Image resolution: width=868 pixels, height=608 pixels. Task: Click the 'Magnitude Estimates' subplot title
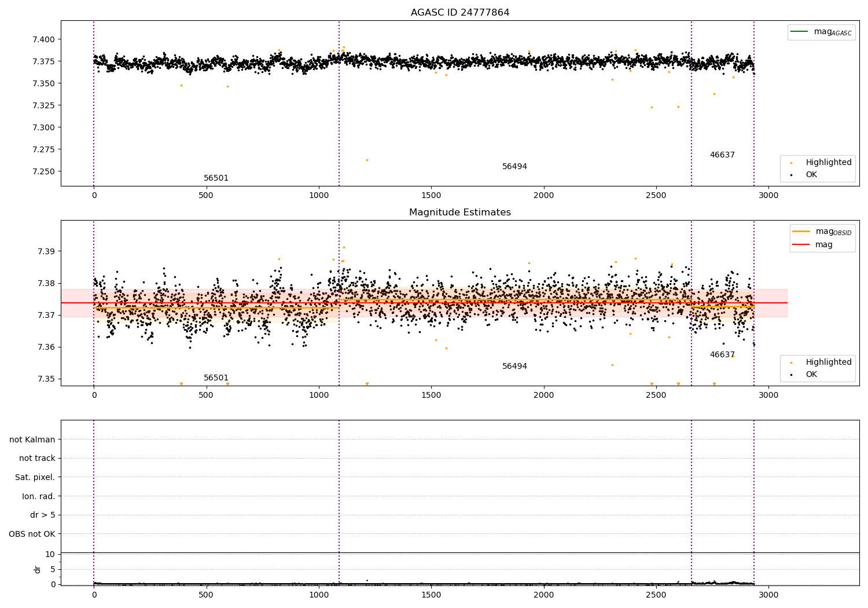point(460,213)
